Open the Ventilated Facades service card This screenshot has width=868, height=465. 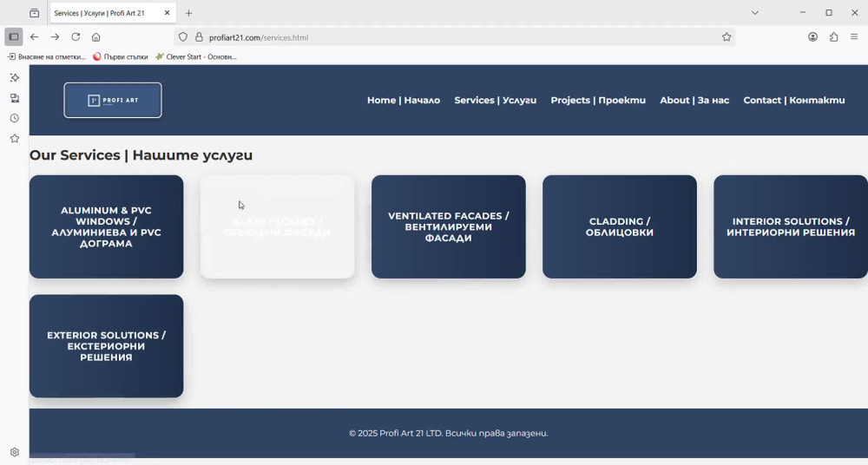449,227
